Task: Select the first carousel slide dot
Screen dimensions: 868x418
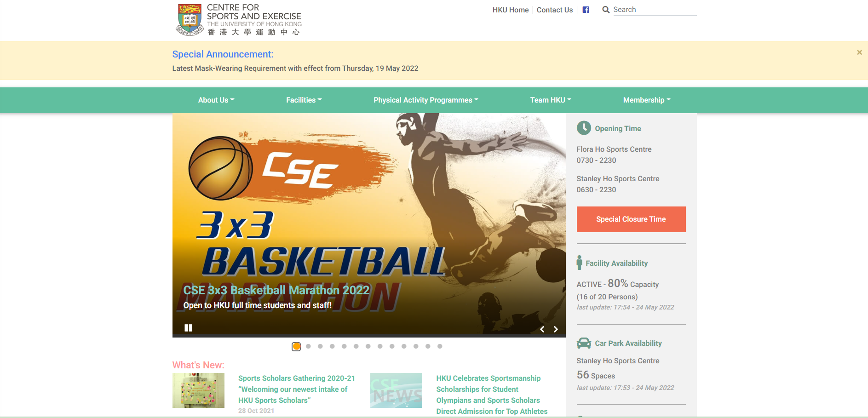Action: pyautogui.click(x=296, y=346)
